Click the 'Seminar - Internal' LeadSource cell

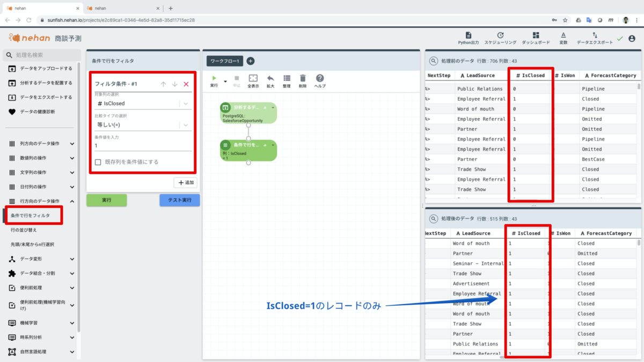(x=478, y=263)
